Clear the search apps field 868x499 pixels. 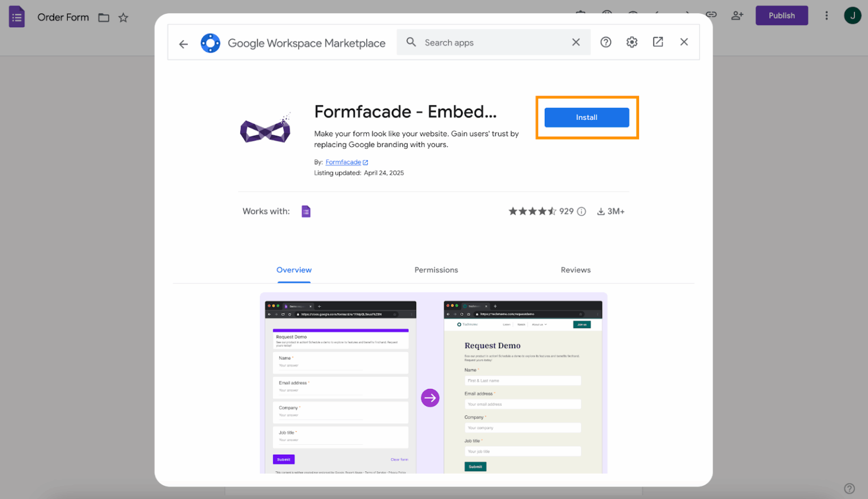pyautogui.click(x=576, y=42)
